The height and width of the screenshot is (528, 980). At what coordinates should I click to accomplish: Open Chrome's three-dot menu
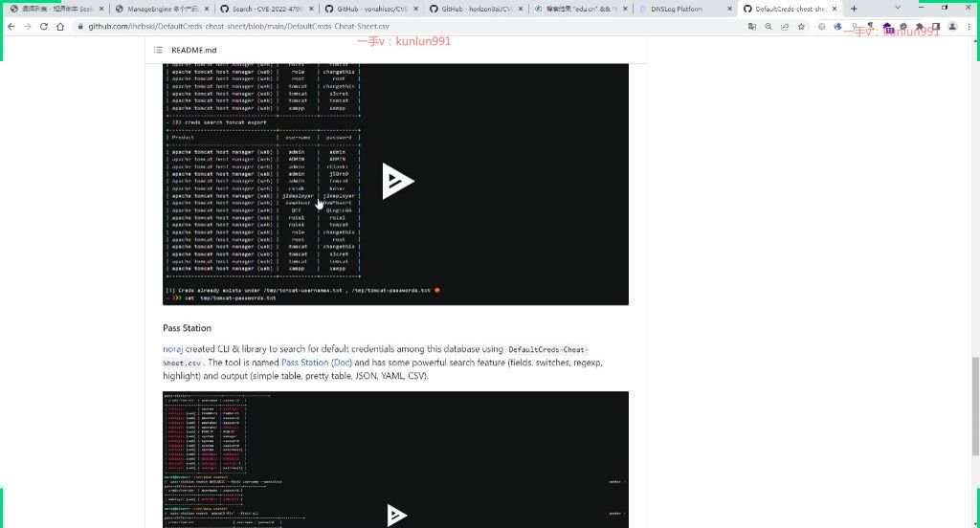[x=969, y=27]
